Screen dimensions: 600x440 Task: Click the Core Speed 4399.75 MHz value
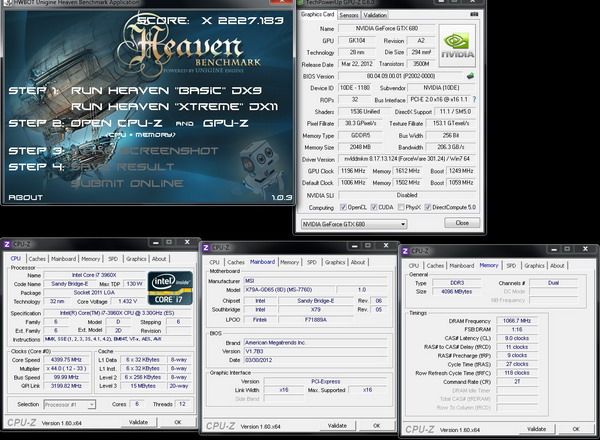66,360
